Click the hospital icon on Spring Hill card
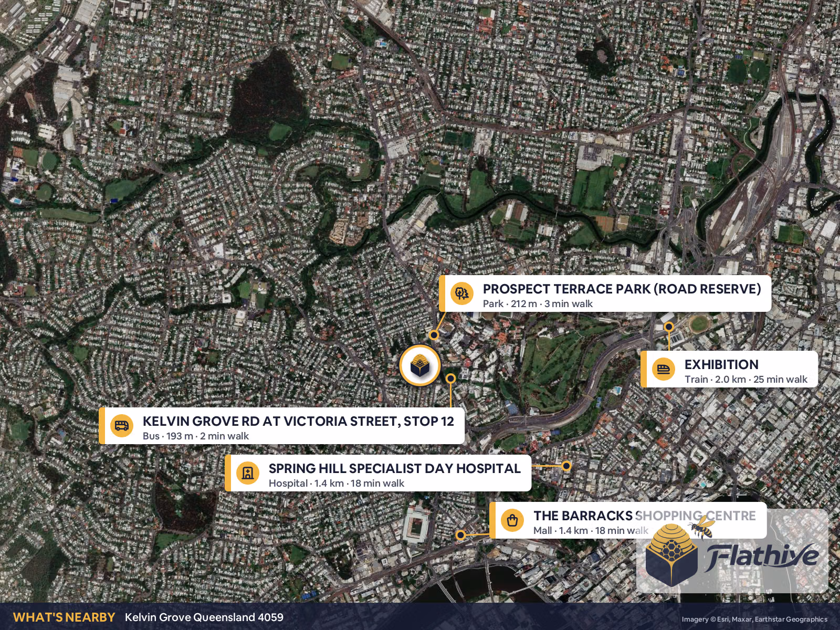Image resolution: width=840 pixels, height=630 pixels. [247, 473]
